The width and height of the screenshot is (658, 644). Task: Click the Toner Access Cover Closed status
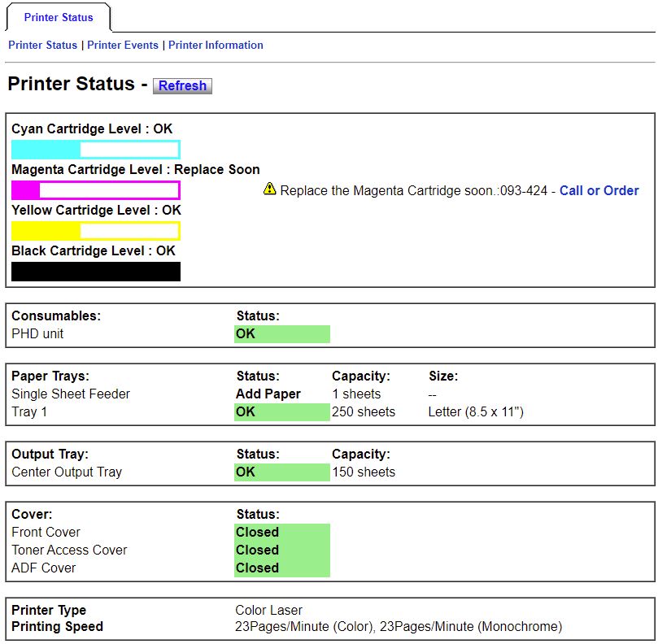281,550
